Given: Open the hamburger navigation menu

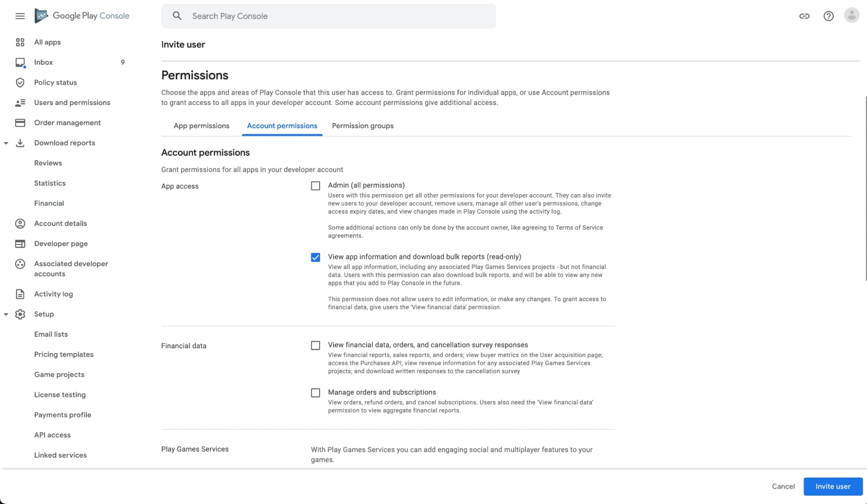Looking at the screenshot, I should (20, 16).
